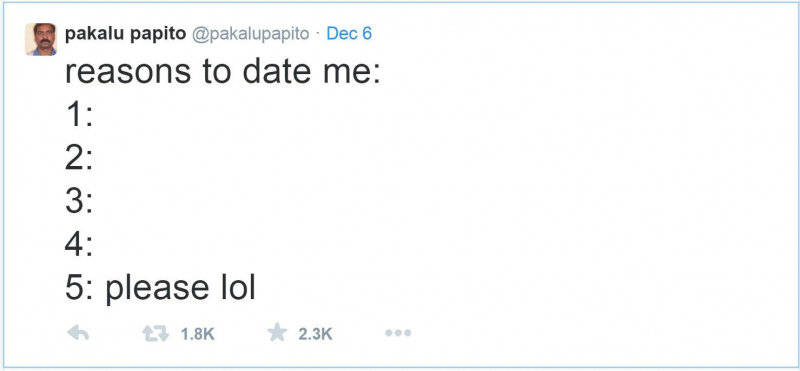
Task: Retweet using the retweet arrows icon
Action: pos(155,334)
